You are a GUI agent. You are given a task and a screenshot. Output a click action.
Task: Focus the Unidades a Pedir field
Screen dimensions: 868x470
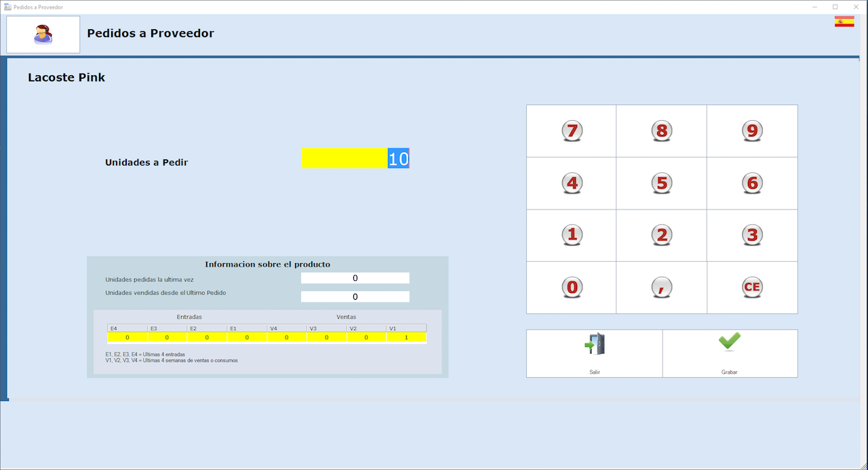click(x=355, y=159)
